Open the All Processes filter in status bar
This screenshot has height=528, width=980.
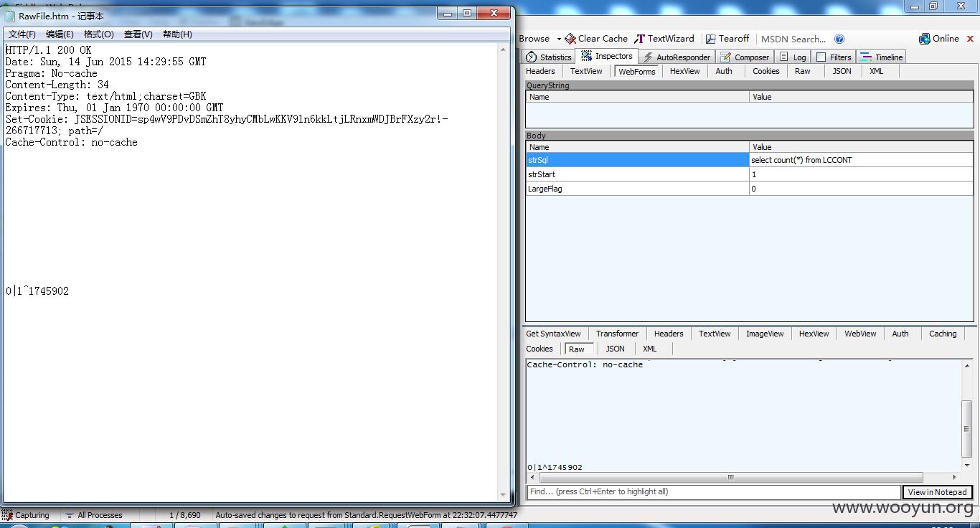[x=94, y=515]
